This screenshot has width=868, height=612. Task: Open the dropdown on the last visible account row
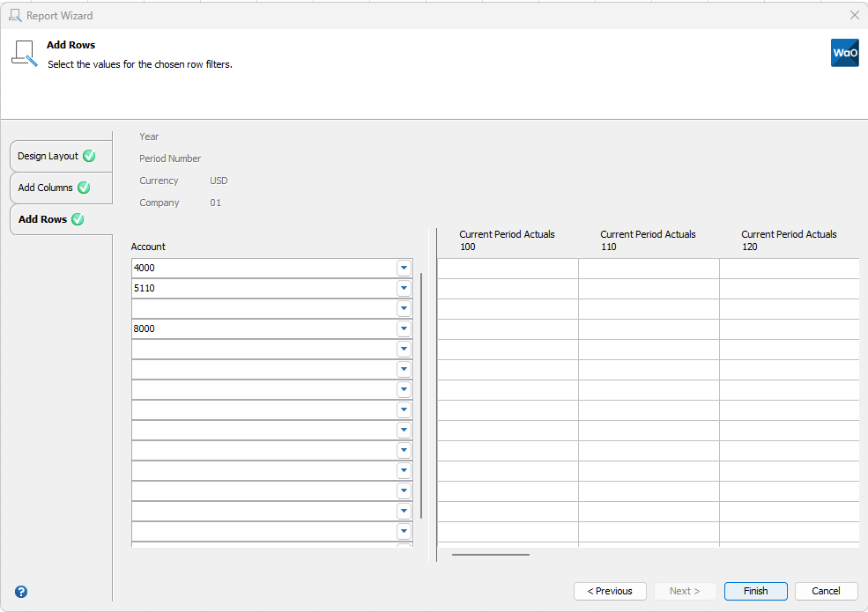pos(404,531)
